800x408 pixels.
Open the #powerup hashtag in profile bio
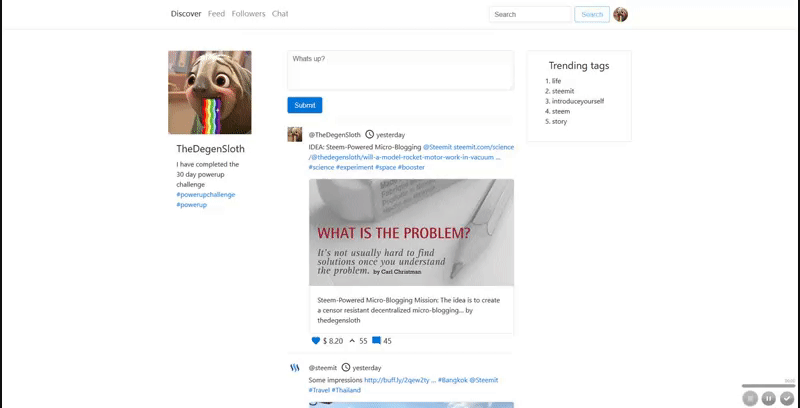[x=191, y=205]
